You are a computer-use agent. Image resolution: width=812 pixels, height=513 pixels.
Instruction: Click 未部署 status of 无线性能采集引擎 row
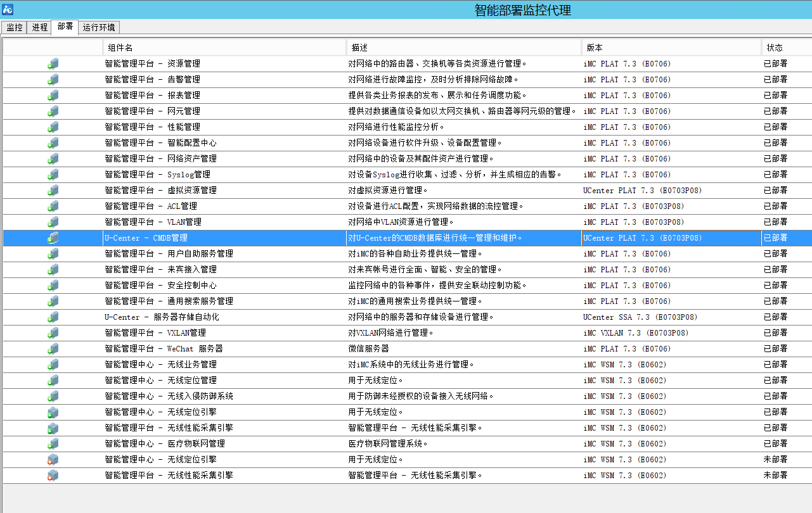[x=775, y=475]
